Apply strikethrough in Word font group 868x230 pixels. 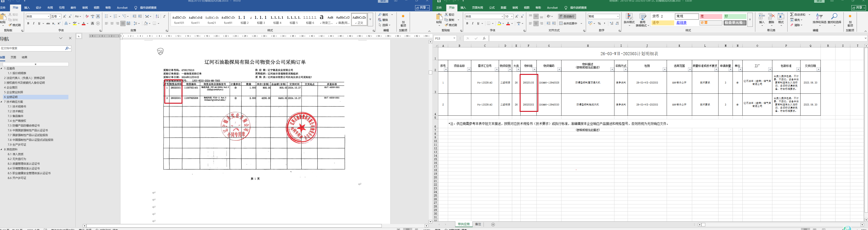pos(48,24)
